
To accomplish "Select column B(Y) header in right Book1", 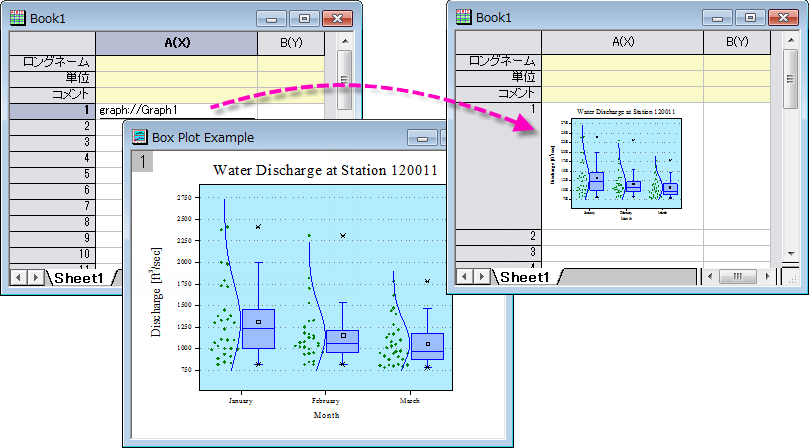I will (x=737, y=42).
